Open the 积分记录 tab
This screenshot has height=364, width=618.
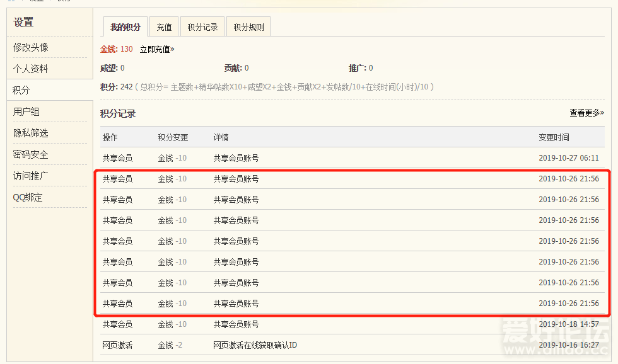202,27
